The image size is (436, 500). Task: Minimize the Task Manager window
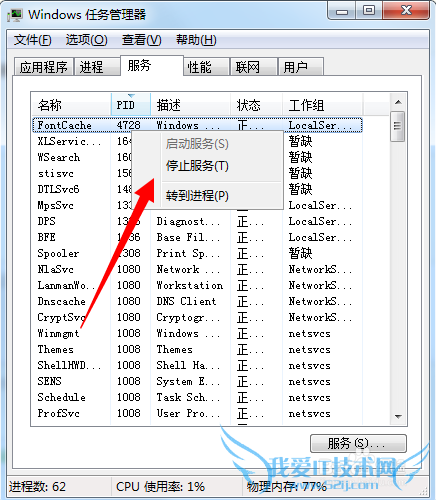[x=342, y=11]
